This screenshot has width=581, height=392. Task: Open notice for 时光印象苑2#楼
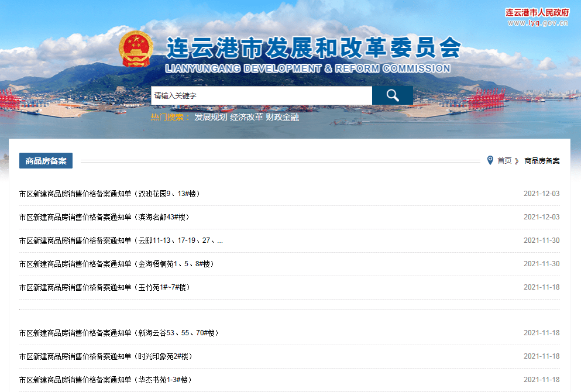tap(106, 356)
